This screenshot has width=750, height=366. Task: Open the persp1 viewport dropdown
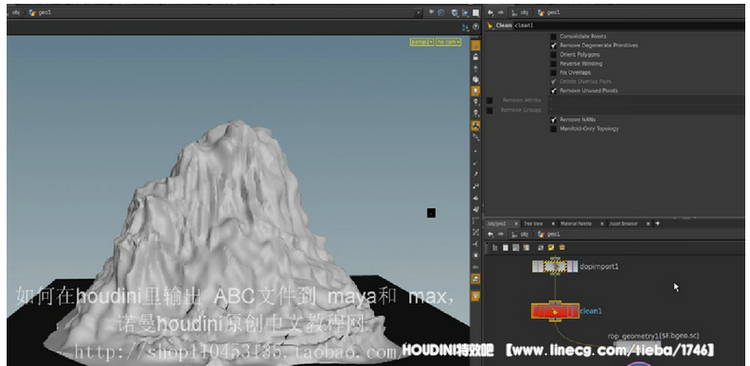pos(421,42)
